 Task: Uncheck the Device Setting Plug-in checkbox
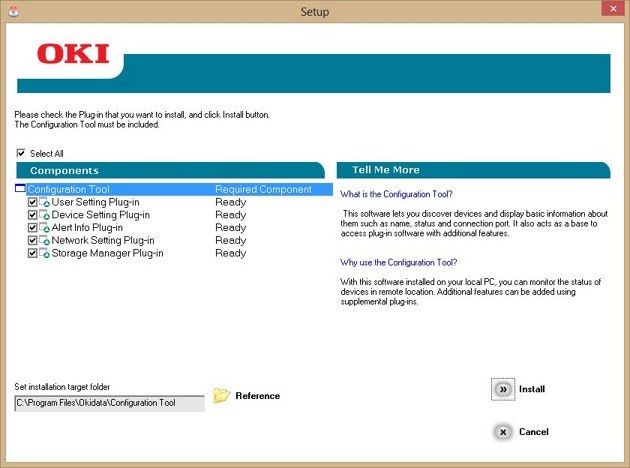tap(33, 215)
